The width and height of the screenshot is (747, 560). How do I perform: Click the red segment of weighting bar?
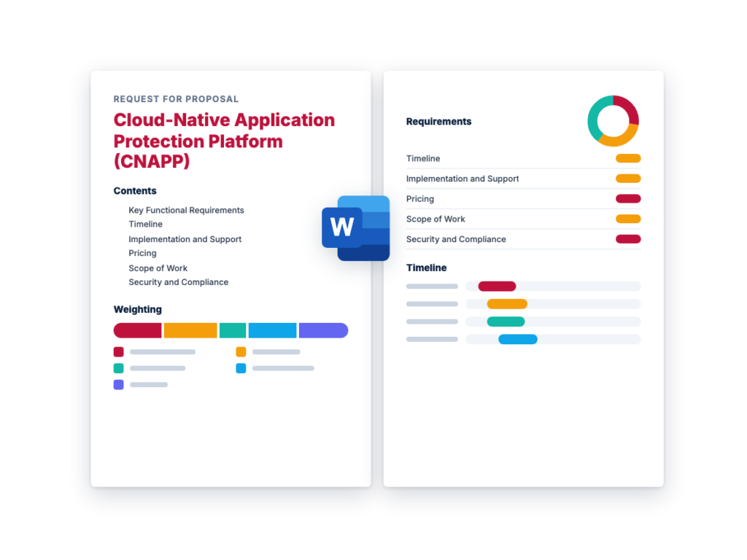coord(138,330)
